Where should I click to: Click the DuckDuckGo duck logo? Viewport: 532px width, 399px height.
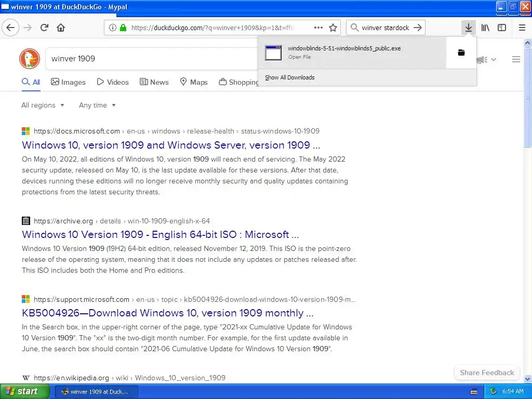[x=30, y=59]
